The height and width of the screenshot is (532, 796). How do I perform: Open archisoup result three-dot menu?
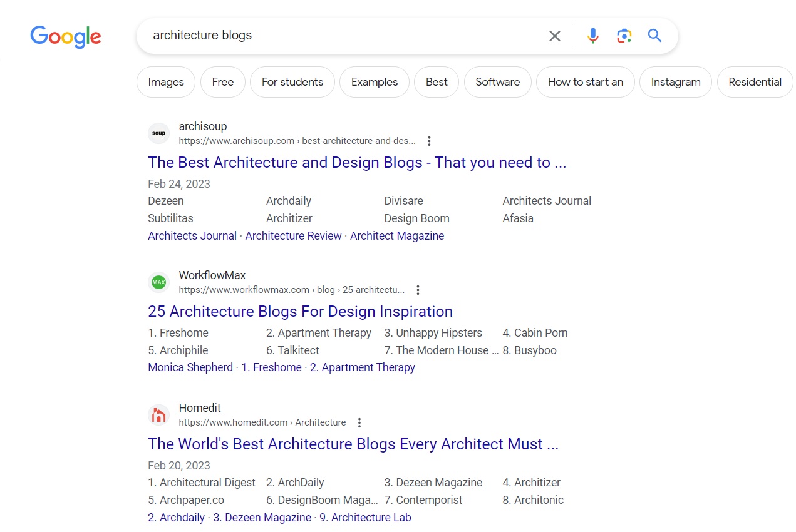click(x=429, y=141)
